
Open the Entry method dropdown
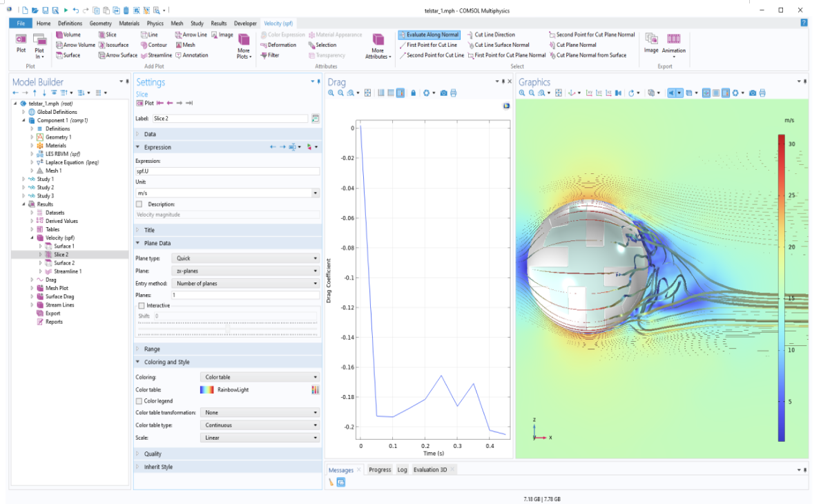(246, 284)
